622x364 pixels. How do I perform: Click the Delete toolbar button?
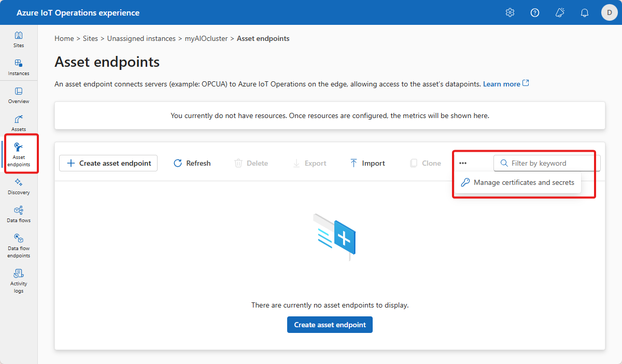(x=251, y=163)
